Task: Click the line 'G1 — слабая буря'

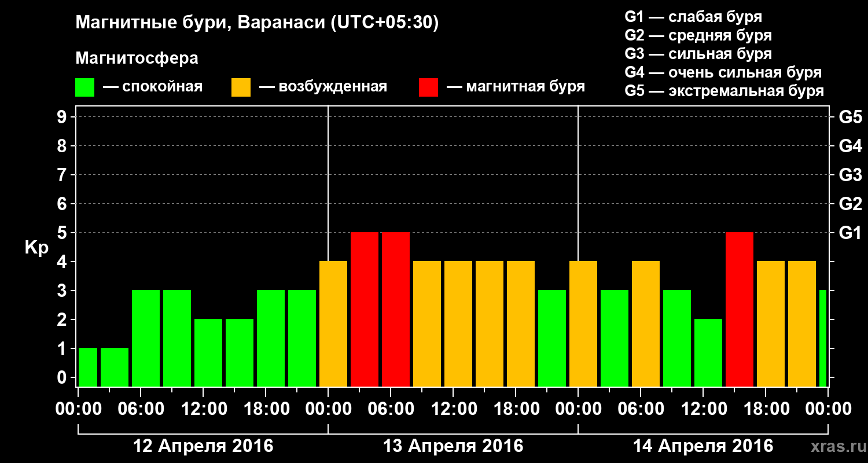Action: [693, 16]
